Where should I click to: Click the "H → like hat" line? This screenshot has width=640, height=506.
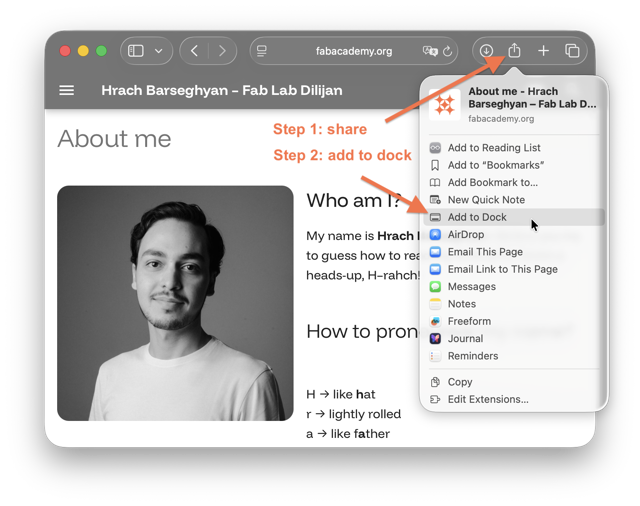(341, 394)
